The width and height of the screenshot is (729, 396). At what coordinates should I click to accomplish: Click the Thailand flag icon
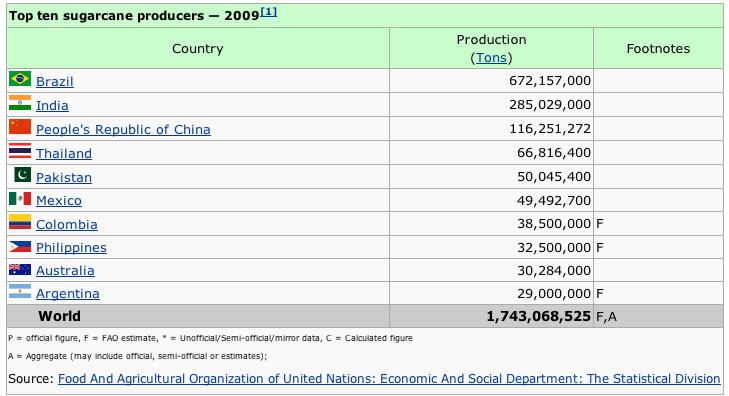point(20,151)
